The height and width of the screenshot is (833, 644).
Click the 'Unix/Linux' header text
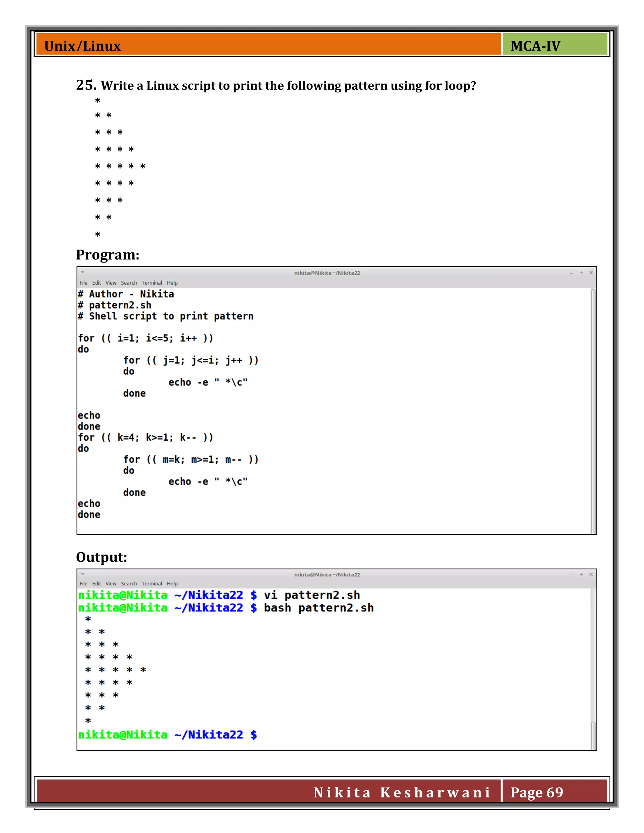(x=82, y=46)
